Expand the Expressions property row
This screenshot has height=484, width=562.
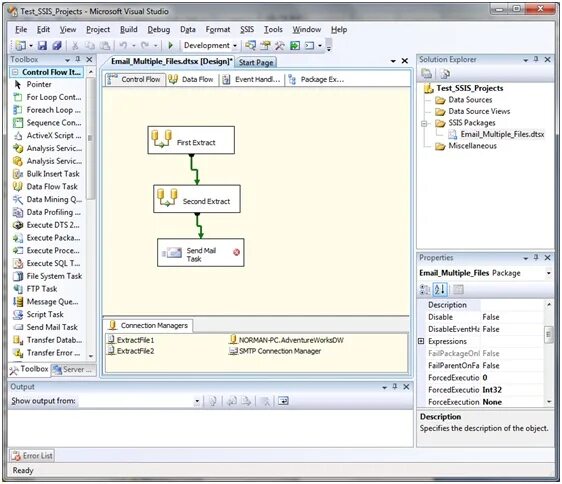coord(422,341)
